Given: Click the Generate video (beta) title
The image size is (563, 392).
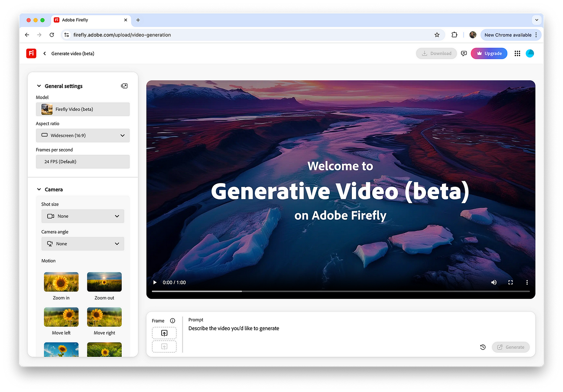Looking at the screenshot, I should point(73,54).
